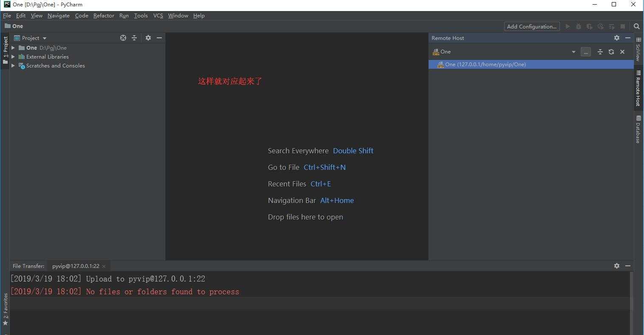The image size is (644, 335).
Task: Open Remote Host panel settings gear
Action: [x=617, y=38]
